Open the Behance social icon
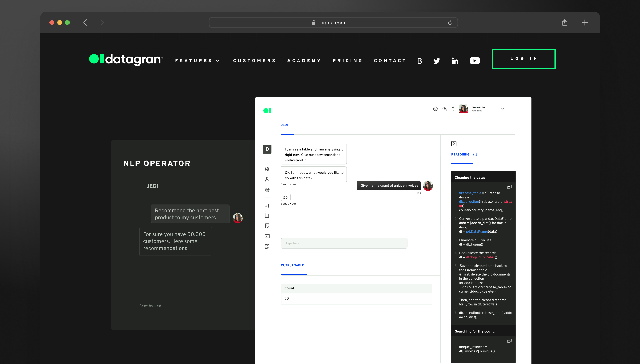 [420, 61]
